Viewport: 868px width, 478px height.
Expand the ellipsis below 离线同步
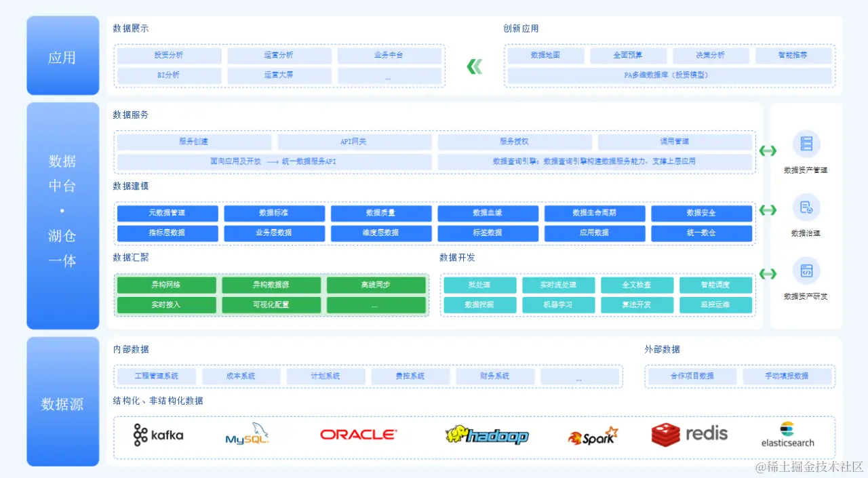[x=376, y=305]
